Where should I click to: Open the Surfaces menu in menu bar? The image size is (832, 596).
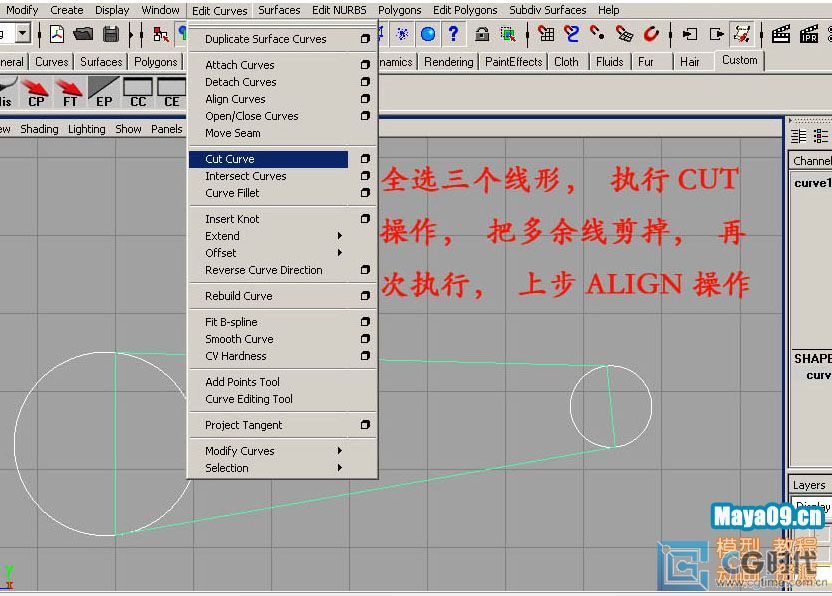pos(279,10)
